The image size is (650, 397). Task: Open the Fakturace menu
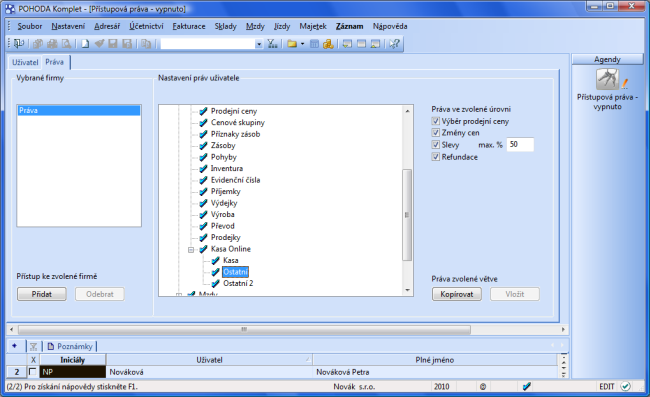pos(189,26)
